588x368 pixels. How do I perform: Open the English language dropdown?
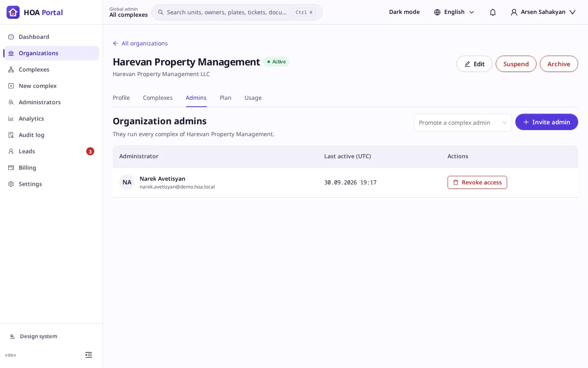coord(454,12)
